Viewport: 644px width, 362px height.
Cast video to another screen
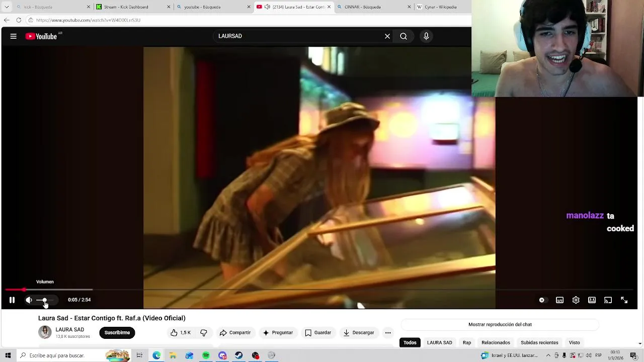pyautogui.click(x=608, y=300)
